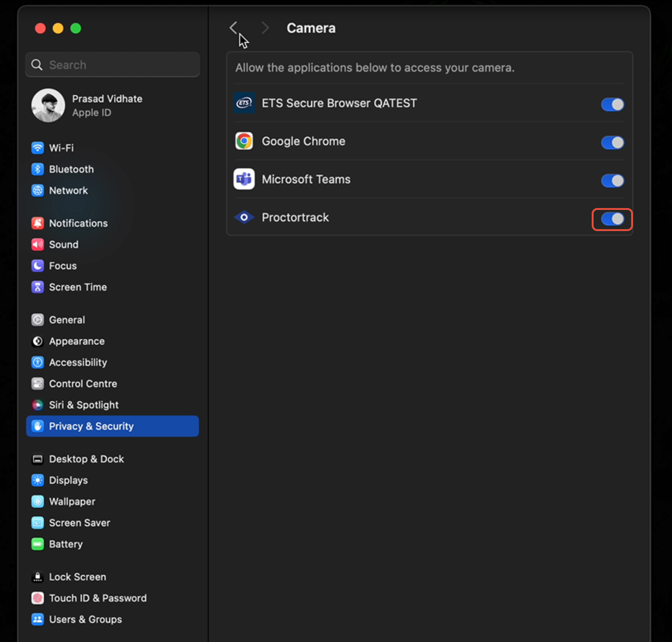Click the Desktop & Dock icon
Viewport: 672px width, 642px height.
click(x=38, y=459)
